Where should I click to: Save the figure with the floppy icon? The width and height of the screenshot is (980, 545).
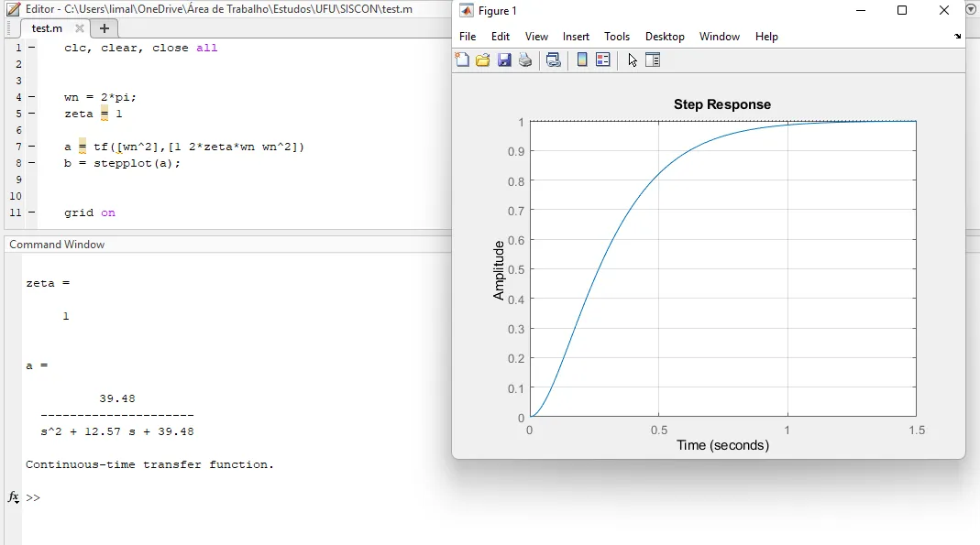coord(504,60)
